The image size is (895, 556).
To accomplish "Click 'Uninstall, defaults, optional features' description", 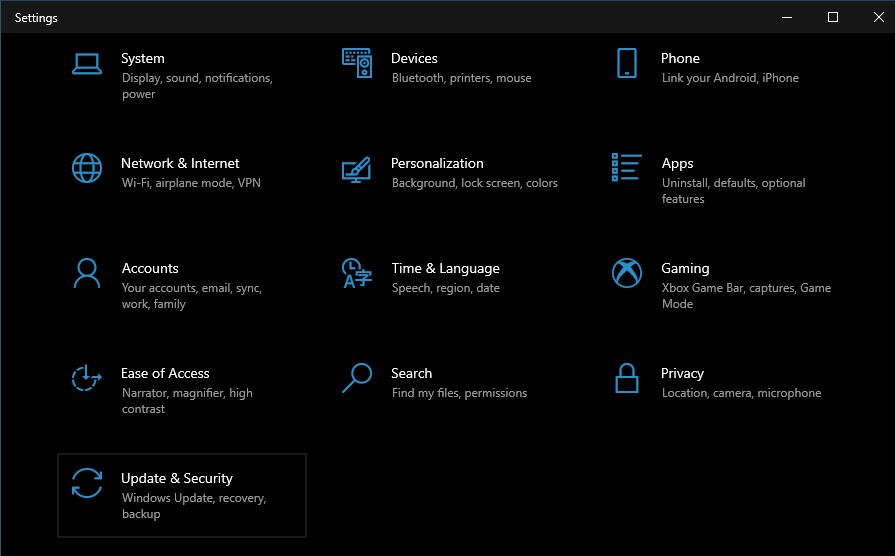I will 733,191.
